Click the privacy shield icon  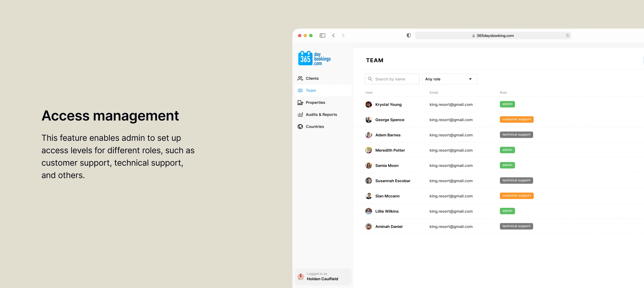tap(408, 35)
